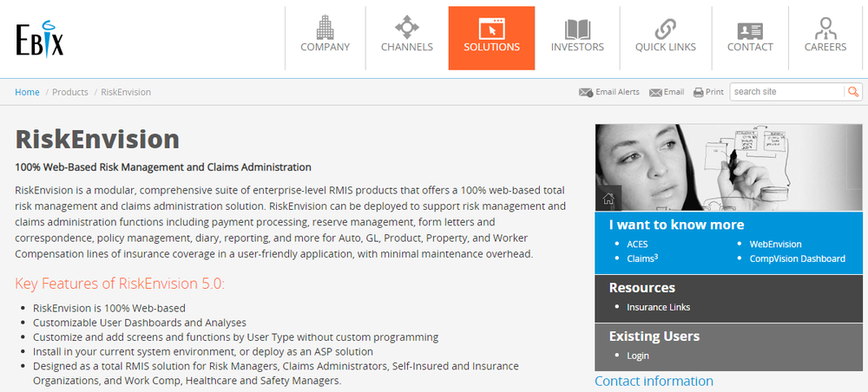Viewport: 868px width, 392px height.
Task: Click the Company building icon
Action: tap(325, 27)
